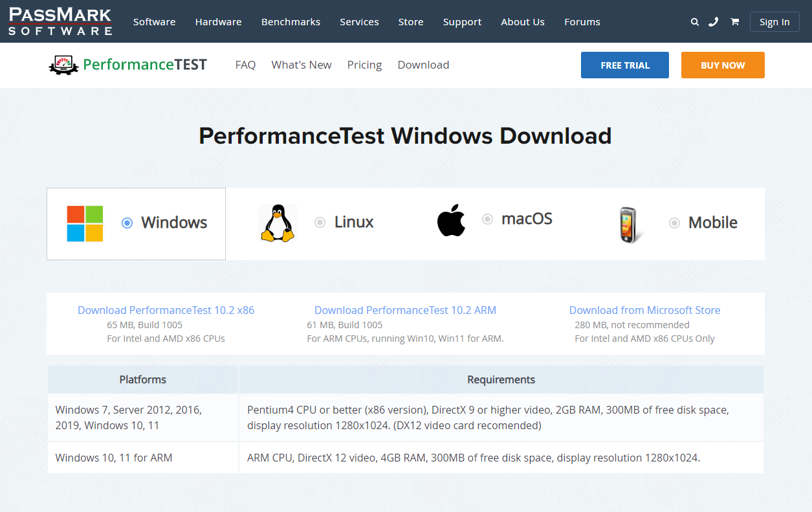The image size is (812, 512).
Task: Click the orange BUY NOW button
Action: coord(723,65)
